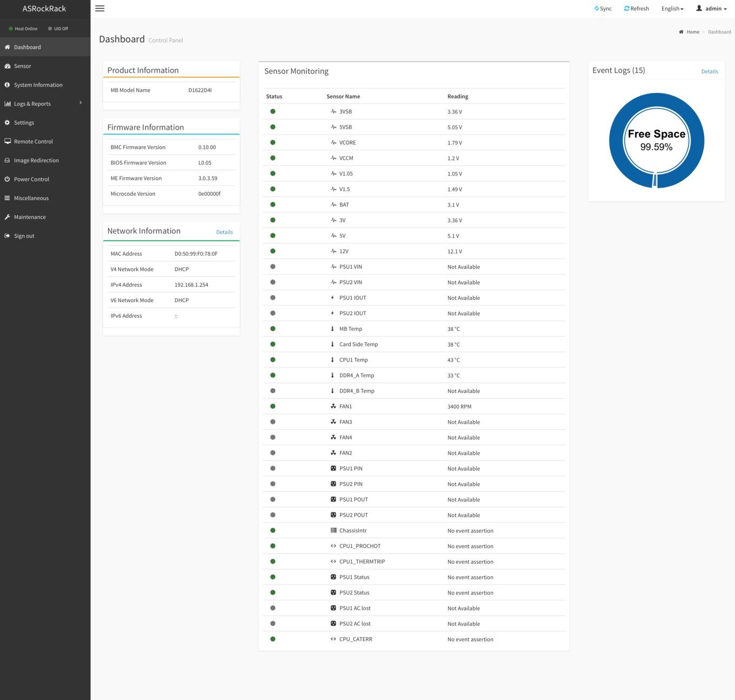Click the admin user icon
Image resolution: width=735 pixels, height=700 pixels.
tap(699, 8)
